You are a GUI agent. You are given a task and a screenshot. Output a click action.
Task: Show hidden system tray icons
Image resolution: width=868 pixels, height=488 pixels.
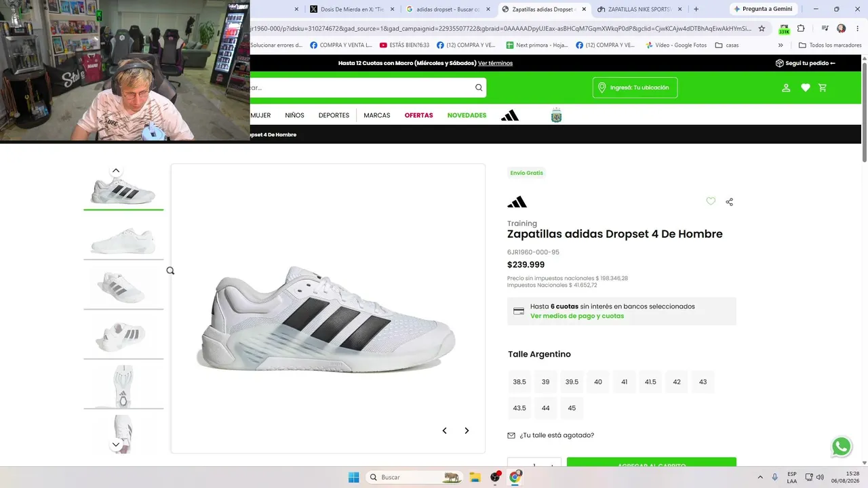point(759,477)
